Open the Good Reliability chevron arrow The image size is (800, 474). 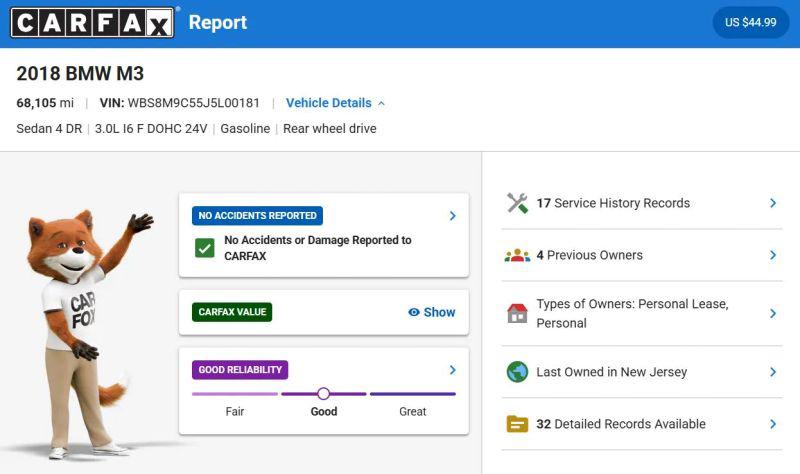click(x=453, y=370)
